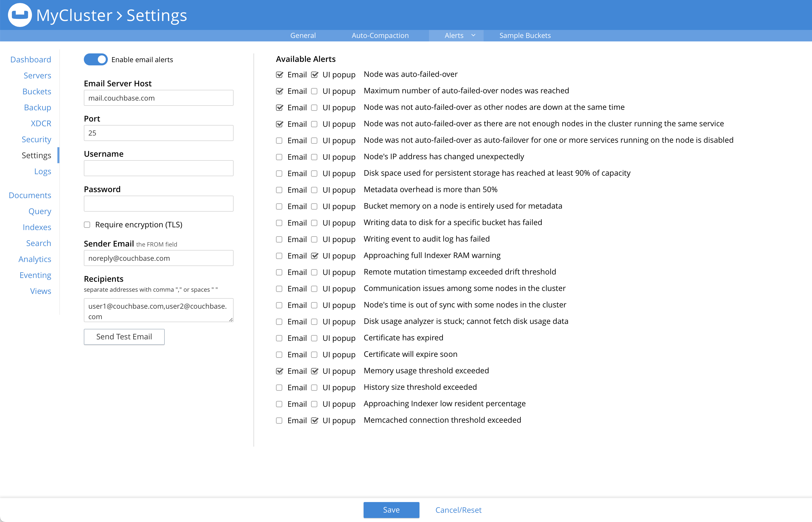Enable Email for Node's IP address changed
The image size is (812, 522).
tap(279, 157)
